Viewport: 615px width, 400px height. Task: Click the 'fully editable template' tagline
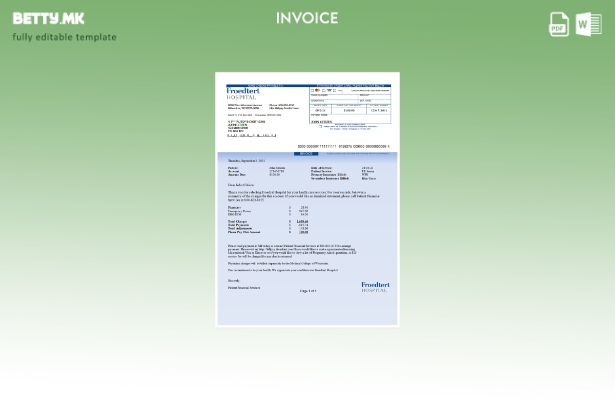click(x=64, y=37)
